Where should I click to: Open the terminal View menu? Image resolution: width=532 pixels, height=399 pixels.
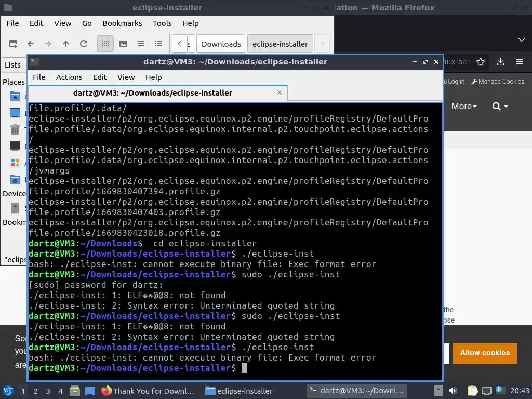[x=126, y=77]
